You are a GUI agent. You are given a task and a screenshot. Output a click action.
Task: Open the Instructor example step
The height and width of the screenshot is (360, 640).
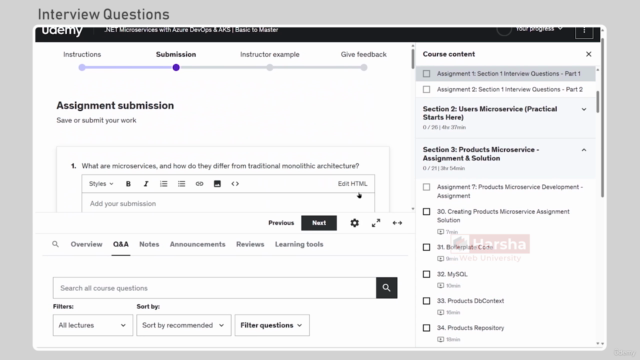tap(270, 54)
